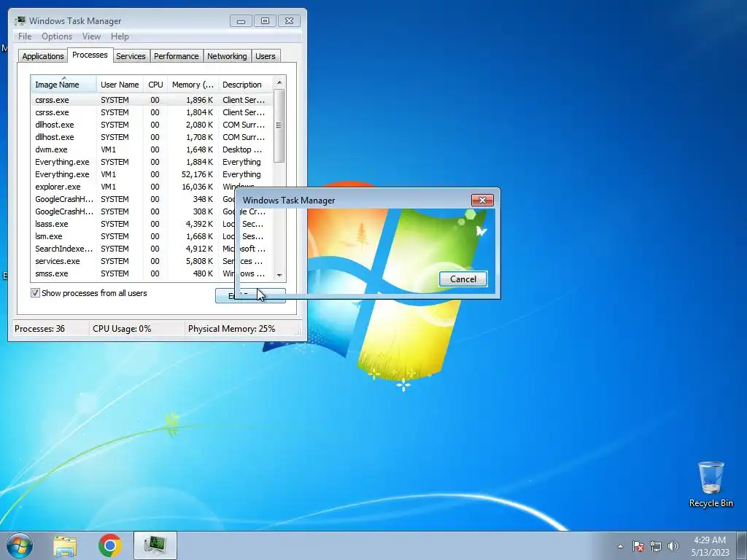
Task: Sort by CPU column header
Action: coord(155,85)
